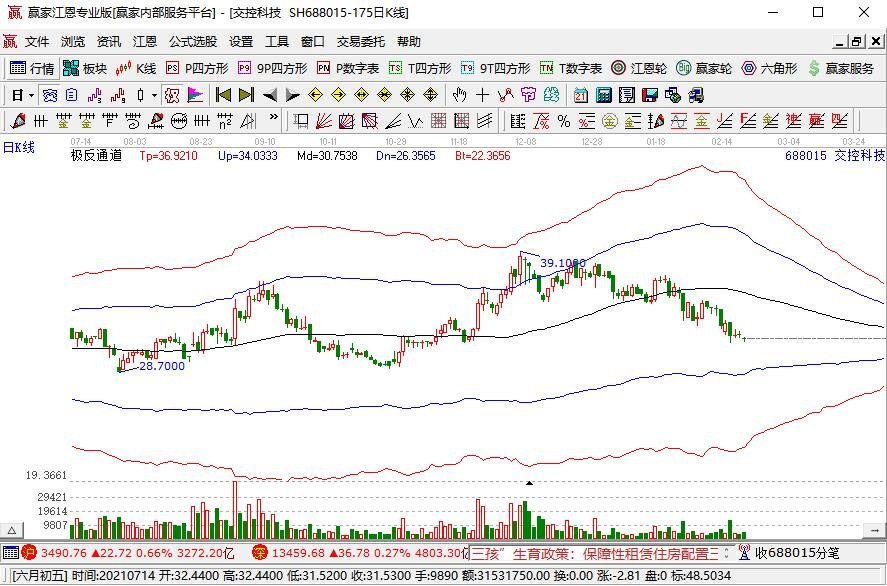Click the red zigzag line tool icon

[505, 95]
